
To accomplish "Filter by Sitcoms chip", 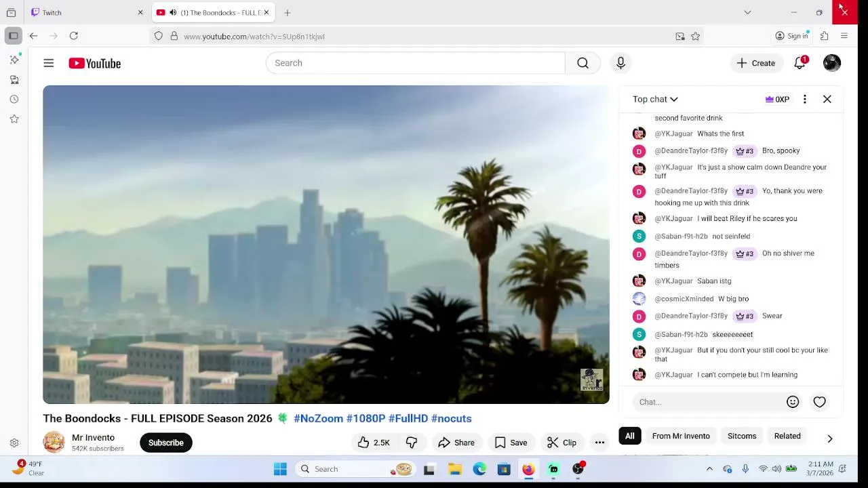I will 742,436.
